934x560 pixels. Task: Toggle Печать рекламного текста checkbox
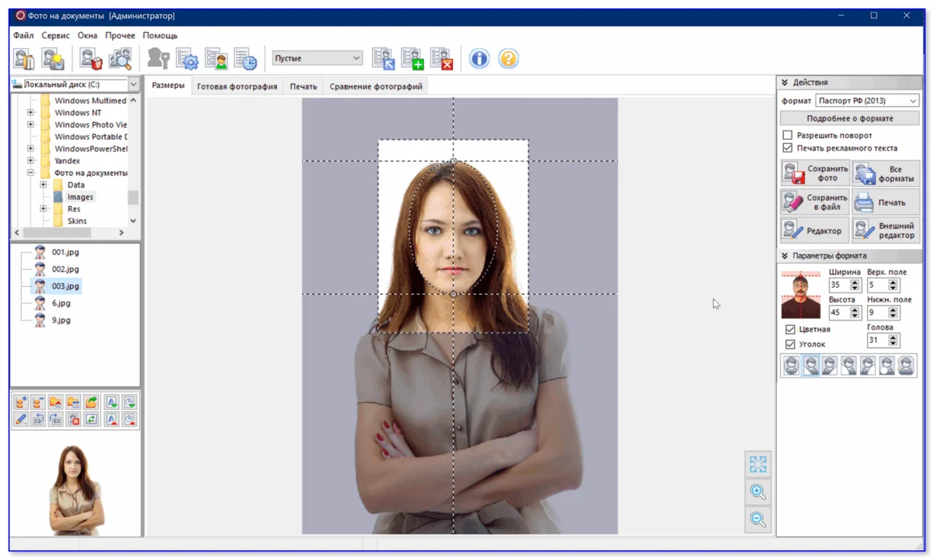pos(788,148)
